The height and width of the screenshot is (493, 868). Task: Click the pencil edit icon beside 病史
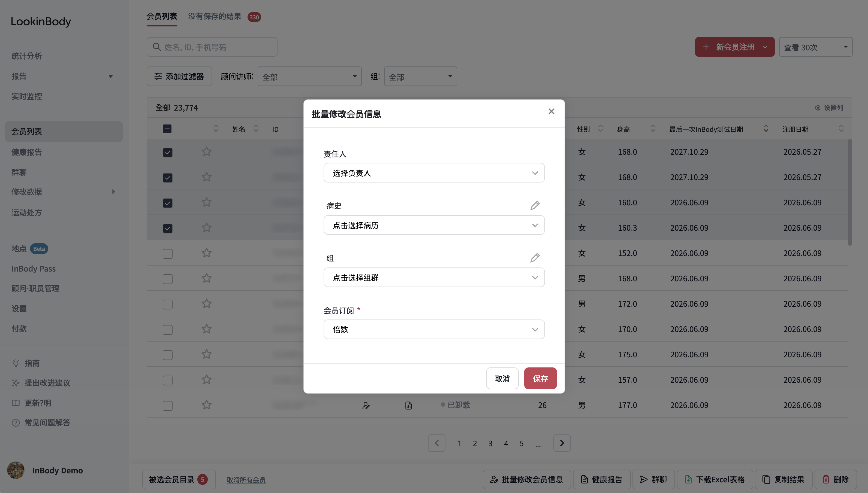pyautogui.click(x=535, y=205)
